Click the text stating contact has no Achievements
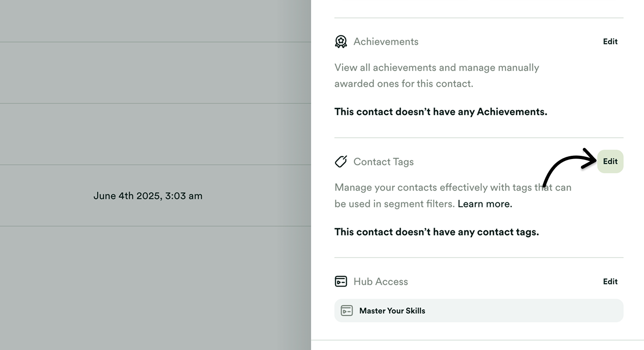The height and width of the screenshot is (350, 644). 440,111
